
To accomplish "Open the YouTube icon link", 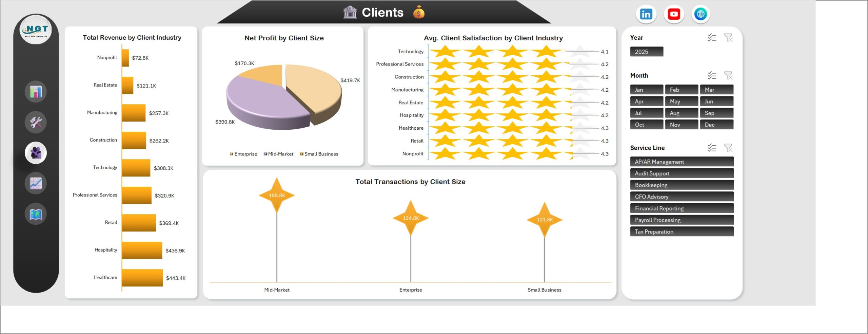I will click(674, 14).
